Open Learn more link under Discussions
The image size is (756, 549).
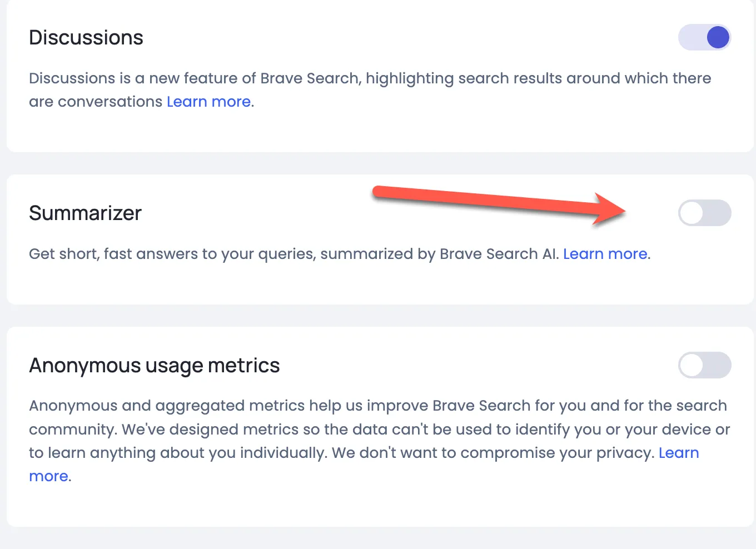(208, 102)
